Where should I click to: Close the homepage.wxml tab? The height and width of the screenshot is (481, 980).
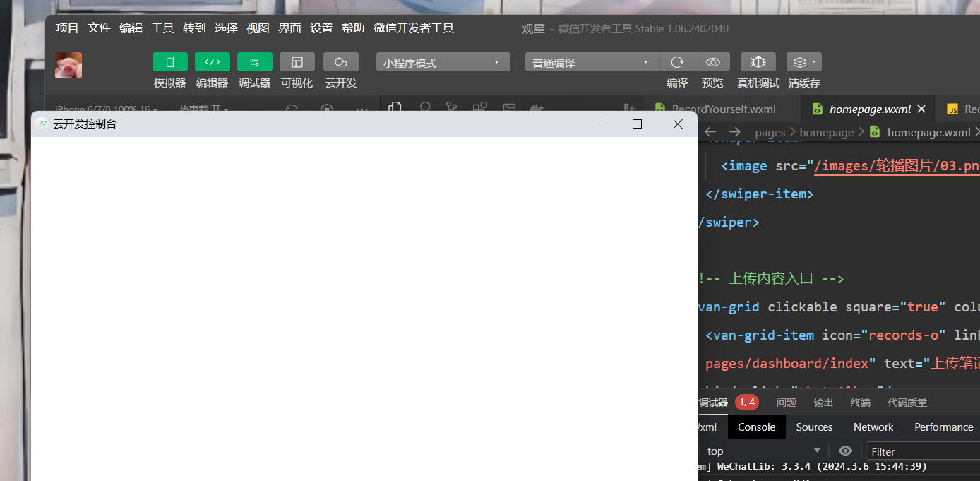point(921,109)
